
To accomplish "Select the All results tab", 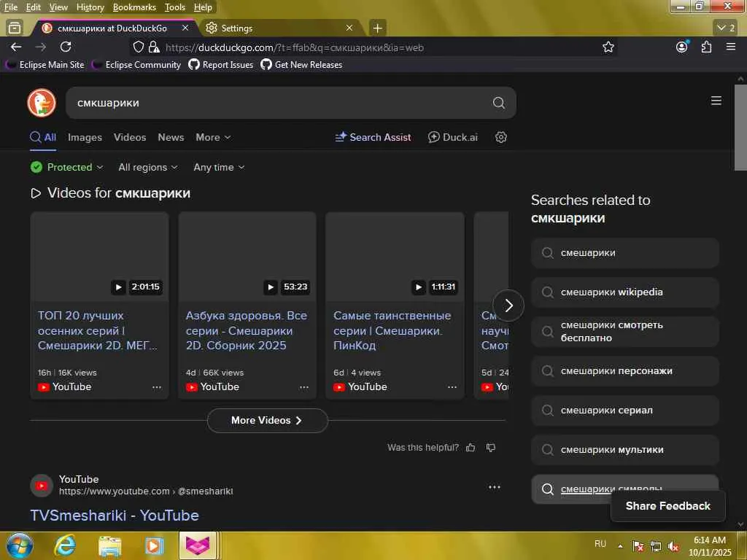I will click(x=43, y=137).
